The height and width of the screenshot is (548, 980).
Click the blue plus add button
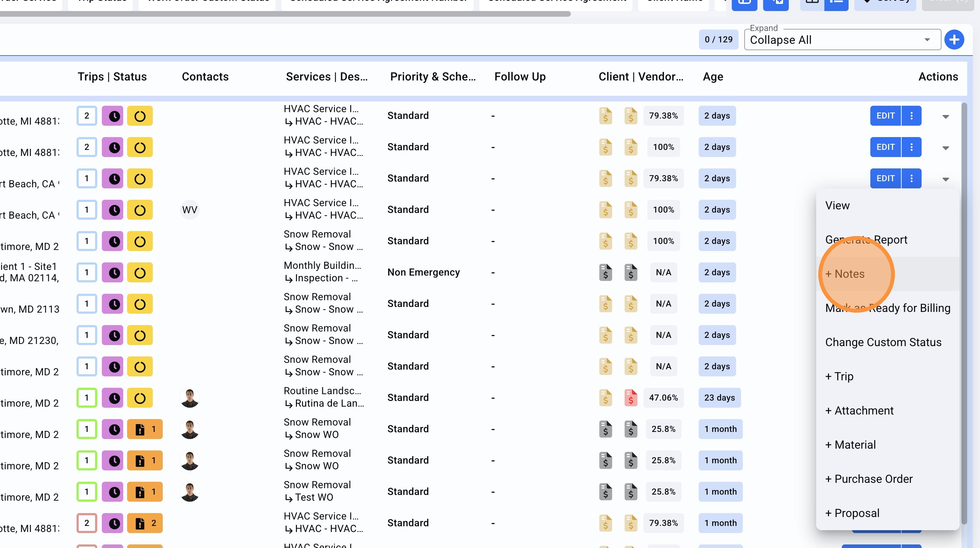(x=954, y=40)
